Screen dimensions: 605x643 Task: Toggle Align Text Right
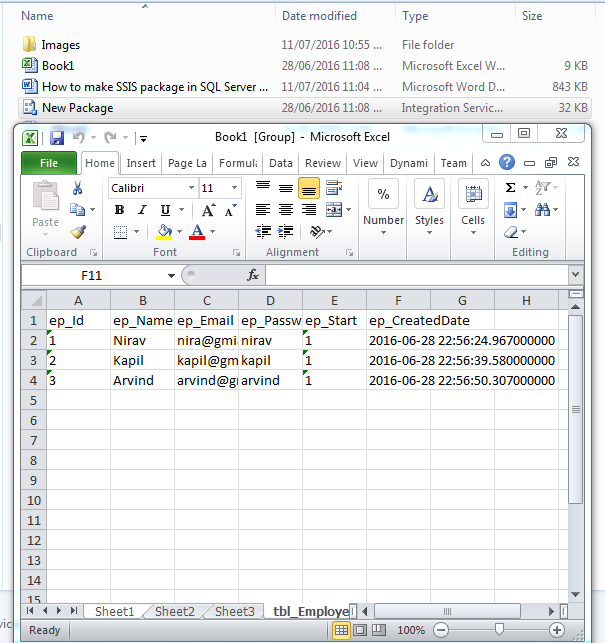309,210
